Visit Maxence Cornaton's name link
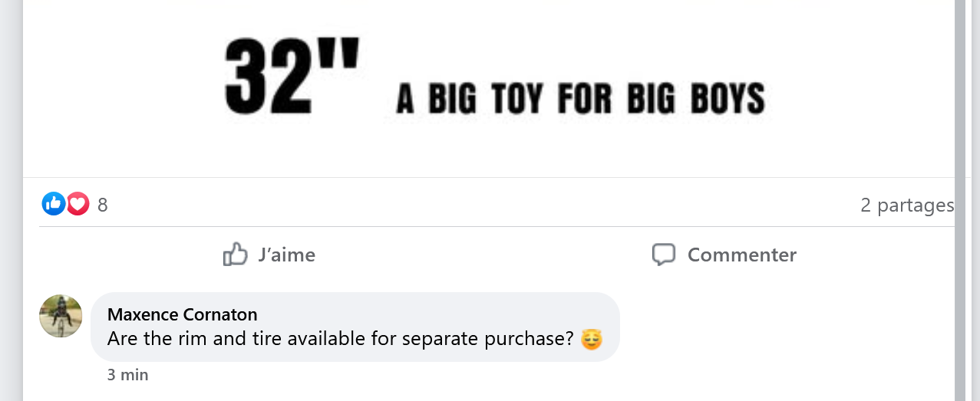This screenshot has height=401, width=980. tap(183, 314)
